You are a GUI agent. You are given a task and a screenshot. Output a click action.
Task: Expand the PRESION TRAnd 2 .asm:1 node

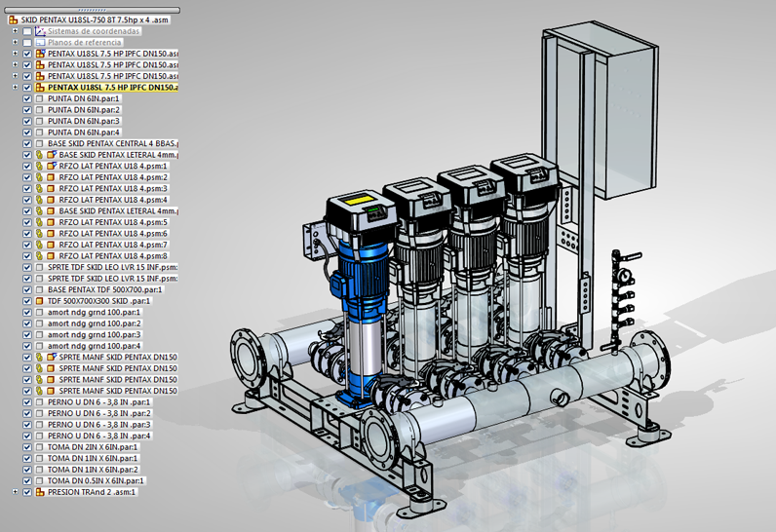15,492
